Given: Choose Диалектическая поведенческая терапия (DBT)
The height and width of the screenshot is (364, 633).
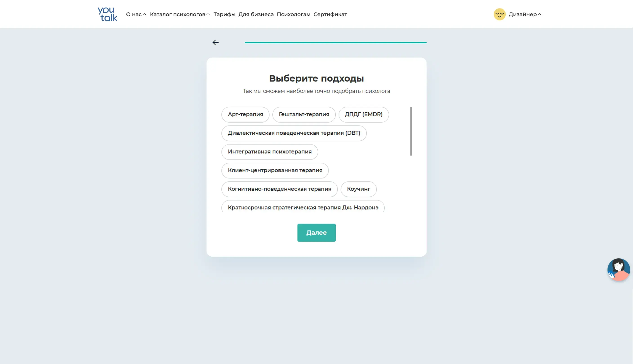Looking at the screenshot, I should click(294, 133).
